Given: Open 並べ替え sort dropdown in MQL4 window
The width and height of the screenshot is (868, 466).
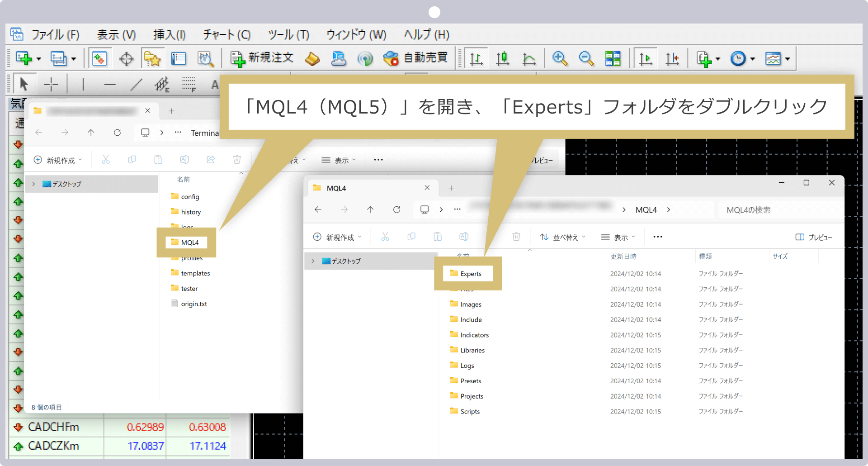Looking at the screenshot, I should [x=563, y=237].
